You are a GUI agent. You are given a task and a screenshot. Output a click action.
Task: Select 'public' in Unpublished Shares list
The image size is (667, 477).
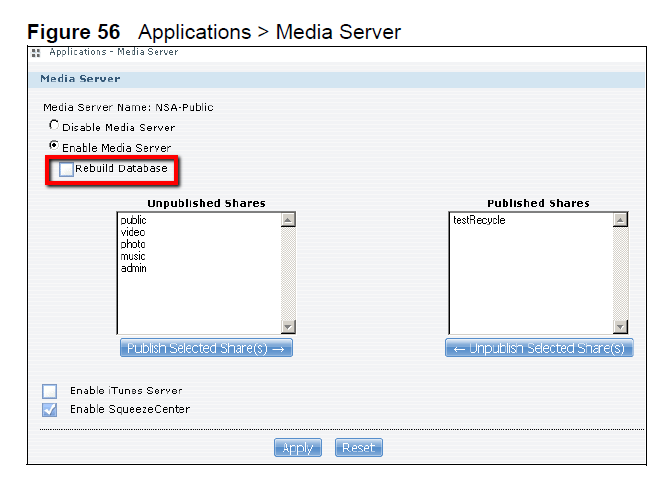point(133,220)
